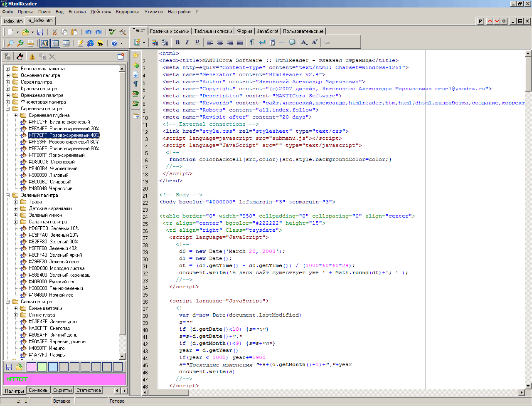The width and height of the screenshot is (532, 406).
Task: Open settings with hammer and wrench icon
Action: [123, 32]
